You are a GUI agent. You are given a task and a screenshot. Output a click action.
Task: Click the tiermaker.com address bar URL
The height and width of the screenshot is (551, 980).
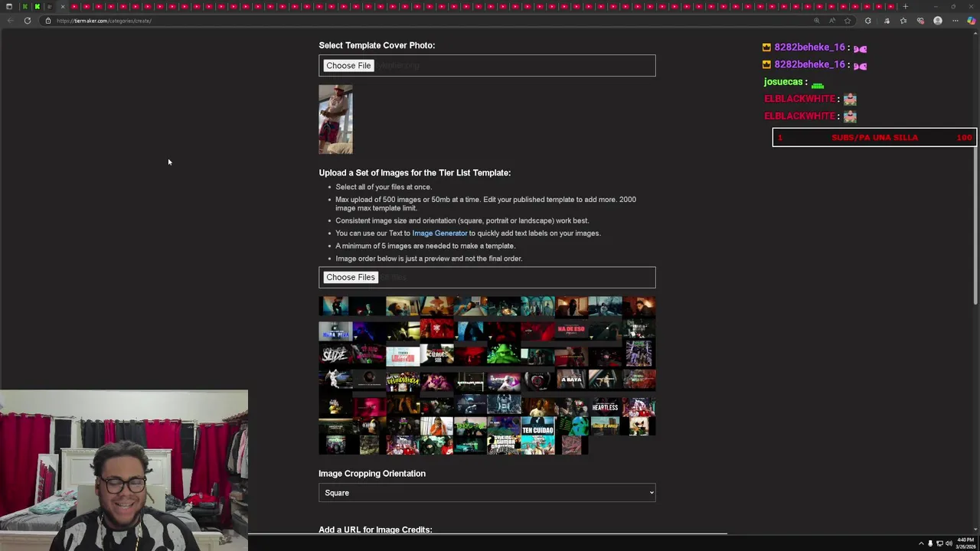103,21
